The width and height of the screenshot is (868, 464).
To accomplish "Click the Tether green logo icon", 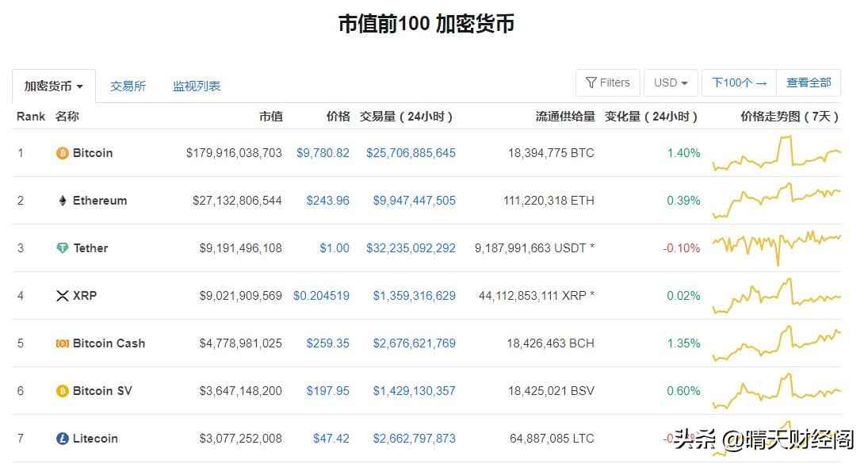I will 63,248.
